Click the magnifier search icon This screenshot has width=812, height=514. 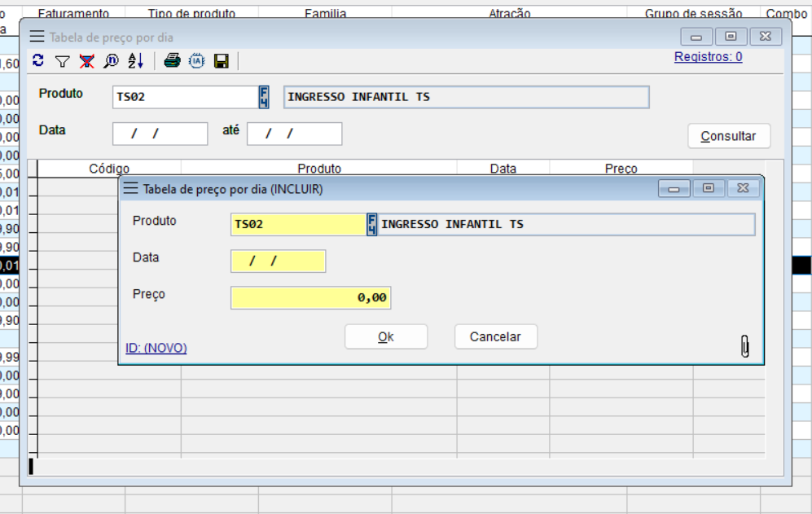[111, 61]
